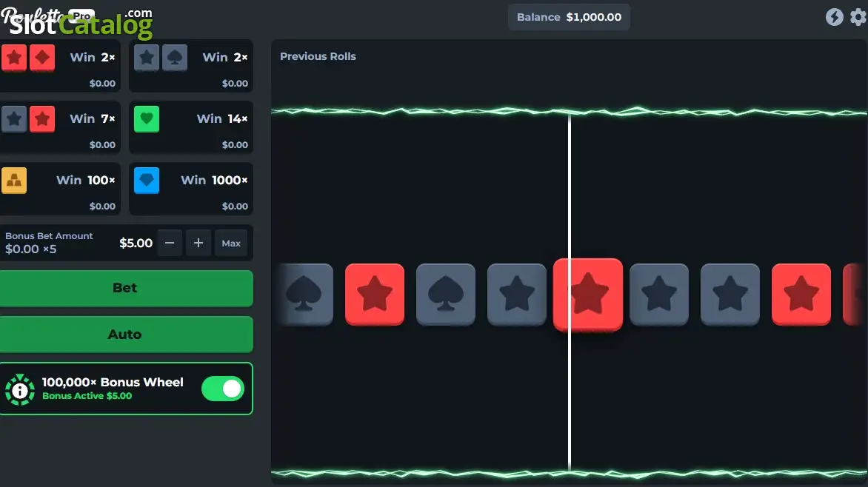Click the Bonus Wheel info chip icon

tap(20, 389)
